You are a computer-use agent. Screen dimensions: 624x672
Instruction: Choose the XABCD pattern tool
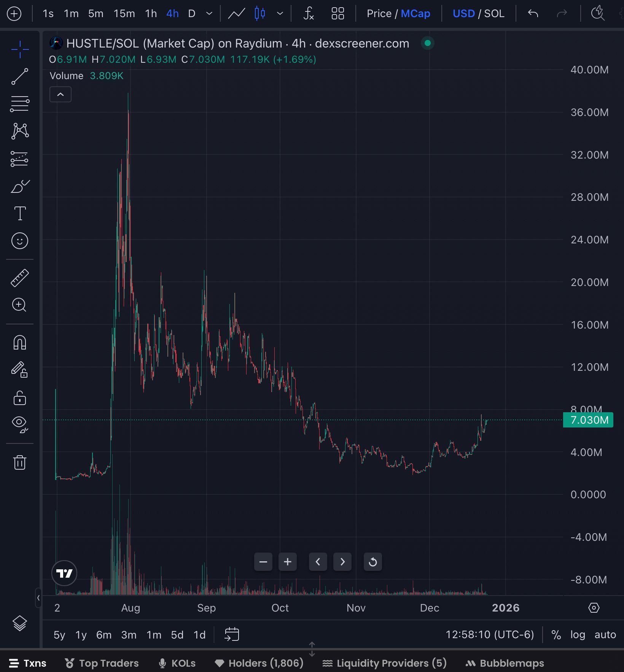tap(20, 131)
